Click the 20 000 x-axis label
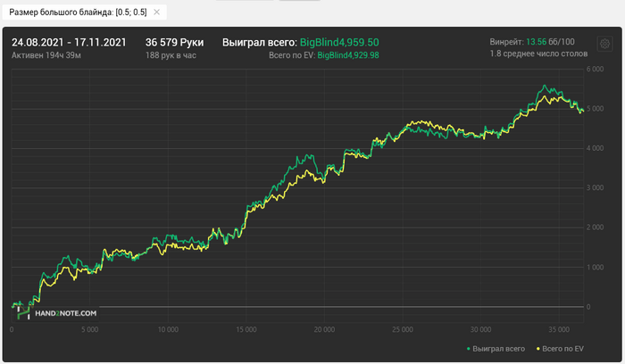 [x=324, y=330]
